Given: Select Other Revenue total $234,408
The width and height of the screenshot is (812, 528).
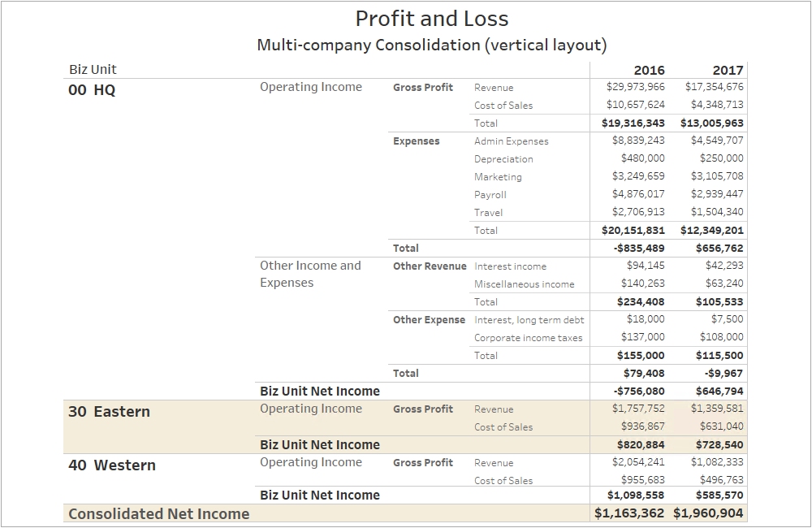Looking at the screenshot, I should point(641,302).
